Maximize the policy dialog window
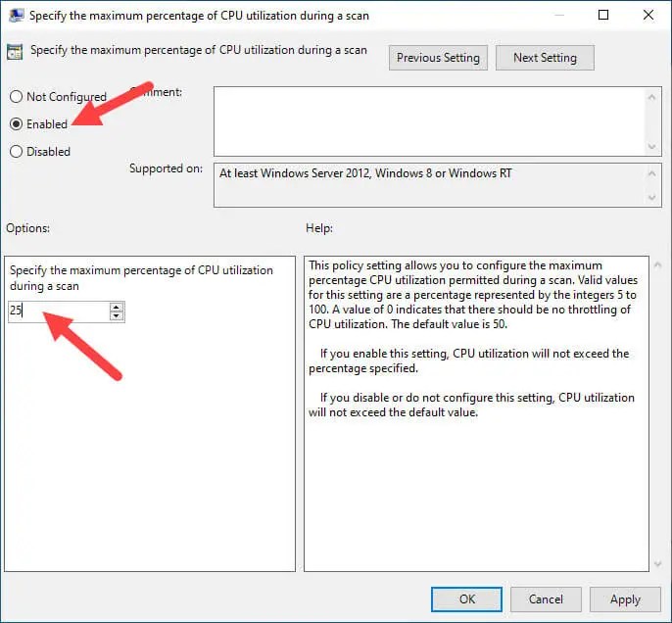Screen dimensions: 672x623 603,15
